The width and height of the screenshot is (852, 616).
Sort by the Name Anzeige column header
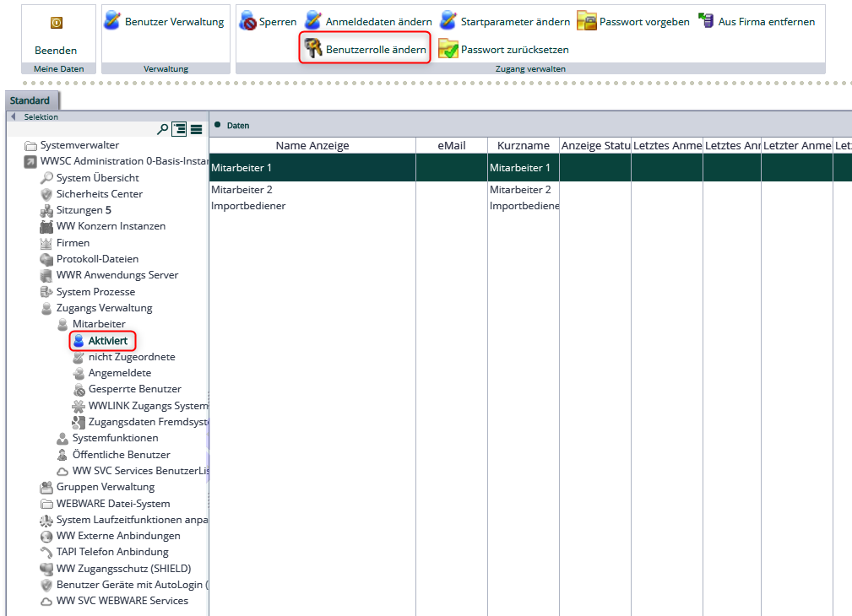click(312, 146)
